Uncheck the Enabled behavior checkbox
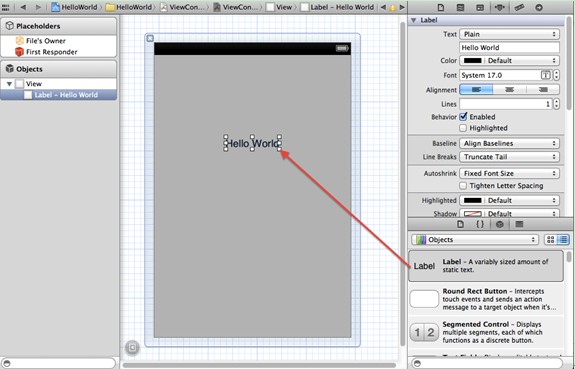This screenshot has height=369, width=575. (x=463, y=117)
